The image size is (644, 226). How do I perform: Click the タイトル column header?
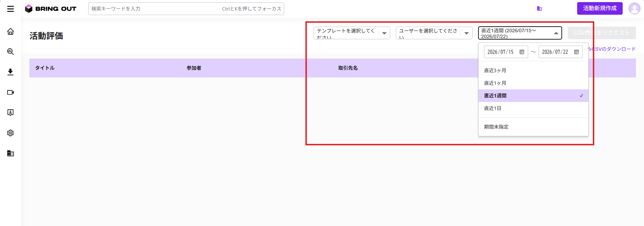click(x=45, y=68)
